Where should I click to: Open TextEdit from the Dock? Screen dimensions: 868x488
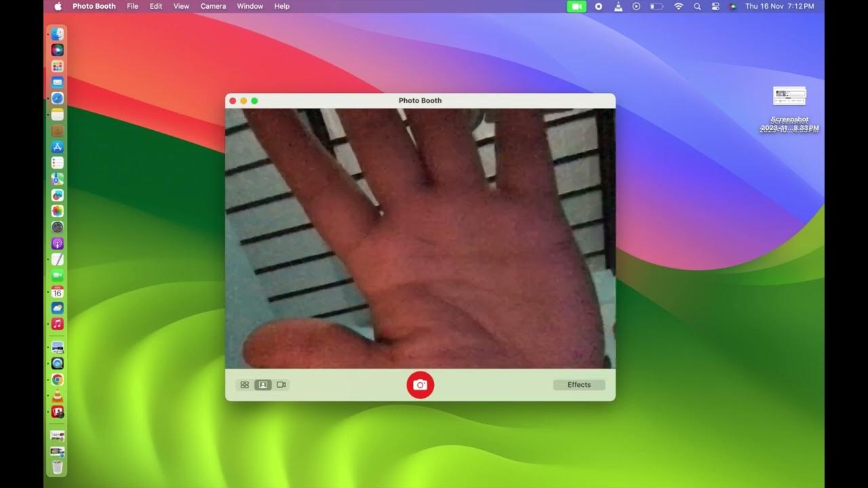(58, 260)
